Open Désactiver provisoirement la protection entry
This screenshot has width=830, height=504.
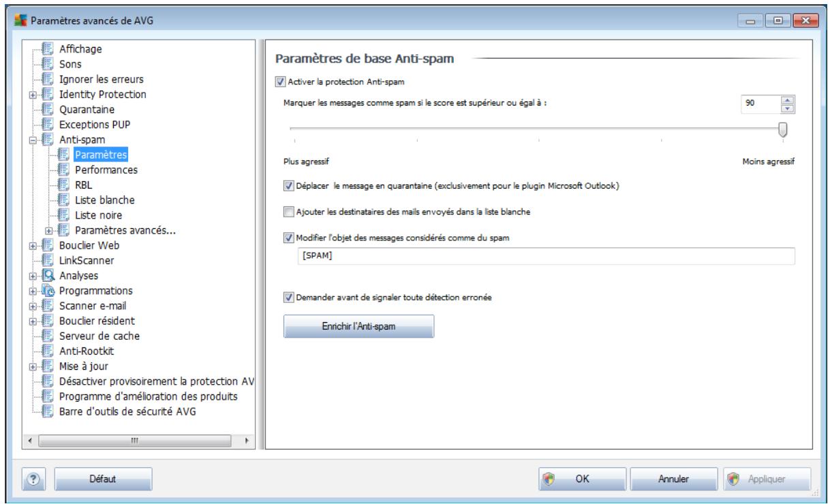[155, 381]
